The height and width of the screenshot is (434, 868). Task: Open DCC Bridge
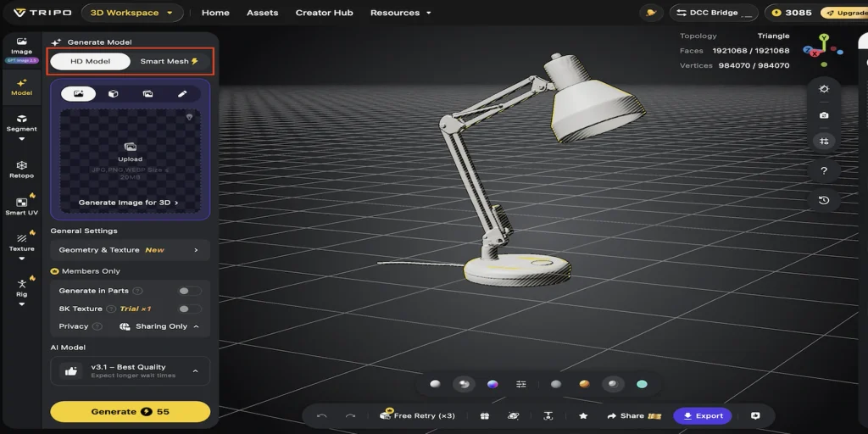coord(714,13)
